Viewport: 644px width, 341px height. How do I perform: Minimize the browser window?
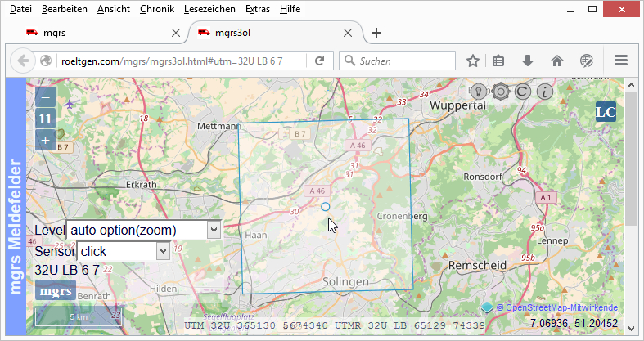pyautogui.click(x=570, y=10)
